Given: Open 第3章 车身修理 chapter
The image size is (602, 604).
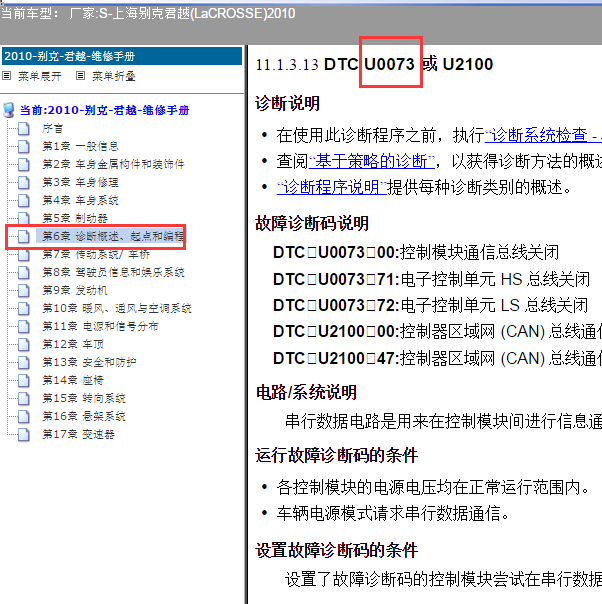Looking at the screenshot, I should [80, 182].
